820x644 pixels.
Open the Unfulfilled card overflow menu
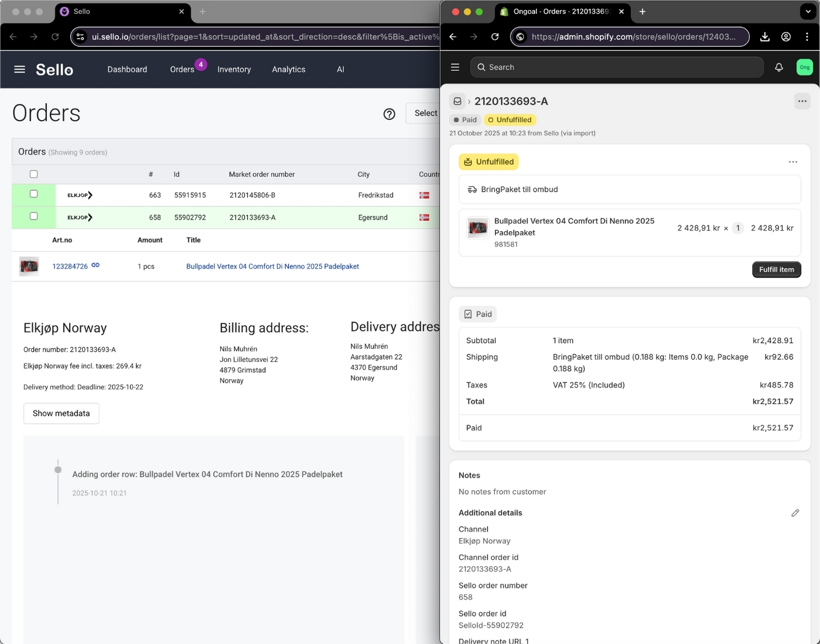click(794, 162)
